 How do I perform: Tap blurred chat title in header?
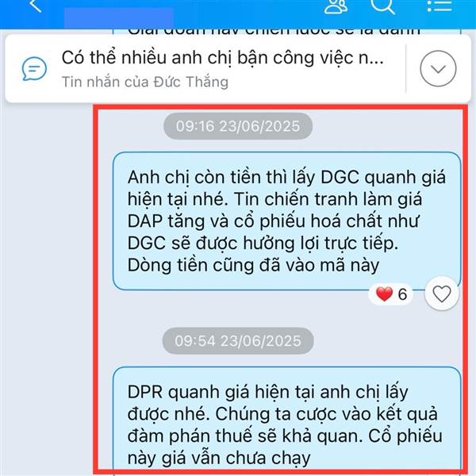(x=119, y=17)
